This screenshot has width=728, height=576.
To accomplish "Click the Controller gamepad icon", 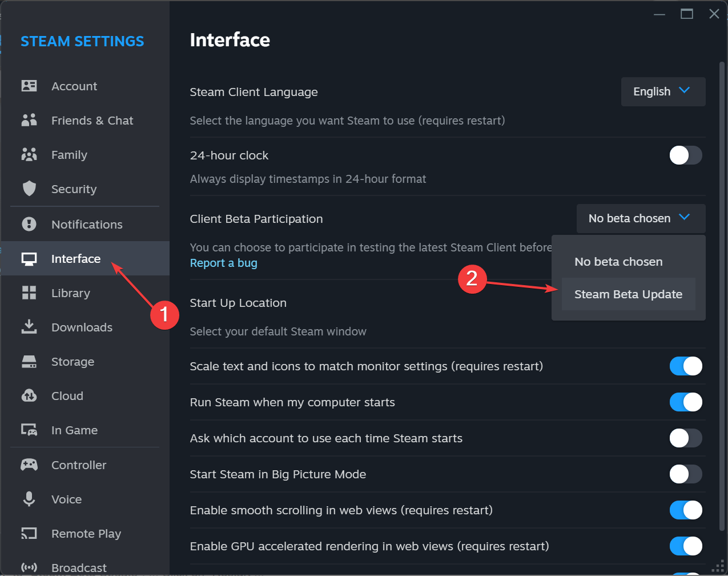I will tap(29, 465).
